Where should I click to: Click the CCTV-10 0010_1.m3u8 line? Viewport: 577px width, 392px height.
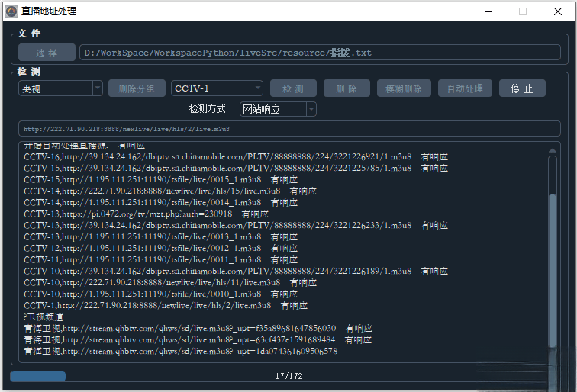click(160, 294)
